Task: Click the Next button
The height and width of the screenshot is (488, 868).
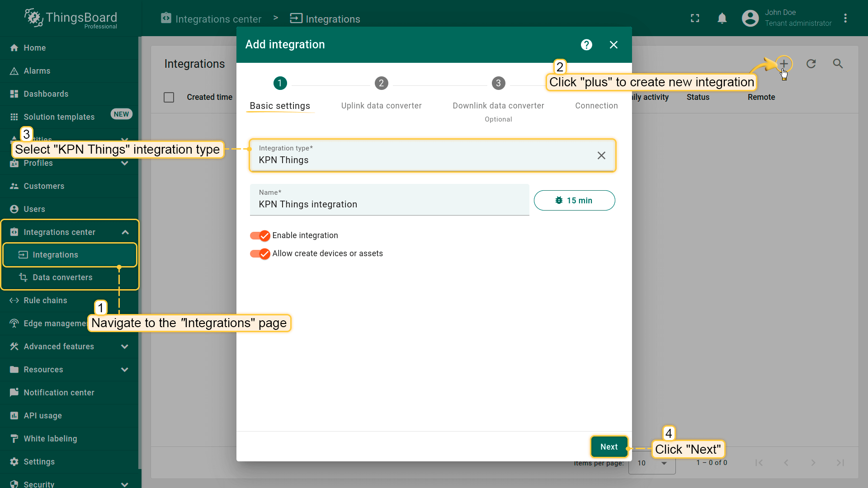Action: coord(609,447)
